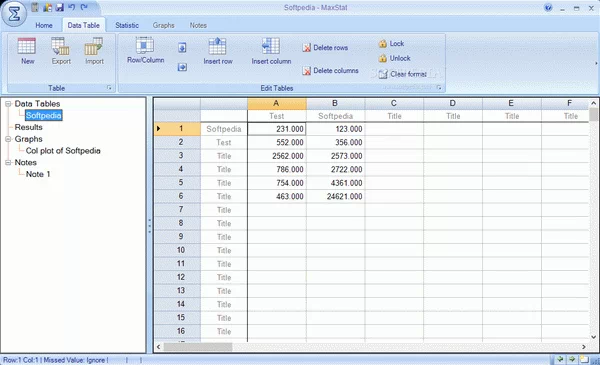600x365 pixels.
Task: Click the 'Softpedia' title of column B
Action: [x=335, y=116]
